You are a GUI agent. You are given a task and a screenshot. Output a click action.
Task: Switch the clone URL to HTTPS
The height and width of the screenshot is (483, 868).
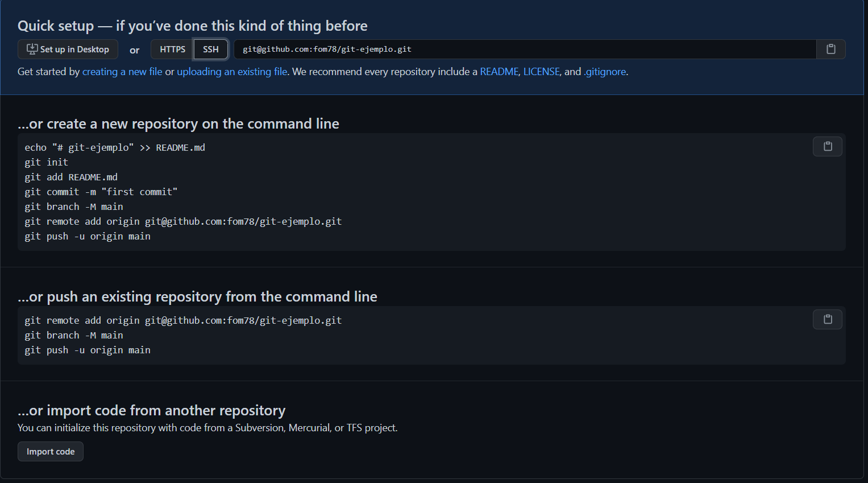[x=172, y=49]
